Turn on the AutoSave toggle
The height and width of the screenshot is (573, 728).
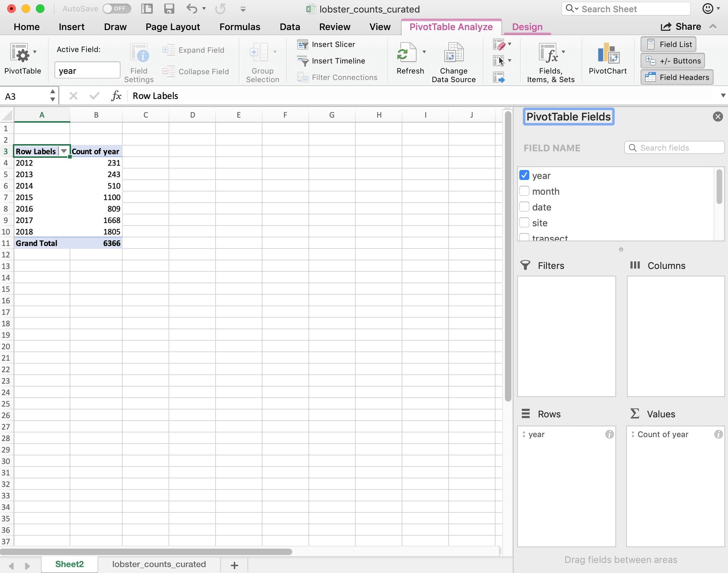[117, 9]
